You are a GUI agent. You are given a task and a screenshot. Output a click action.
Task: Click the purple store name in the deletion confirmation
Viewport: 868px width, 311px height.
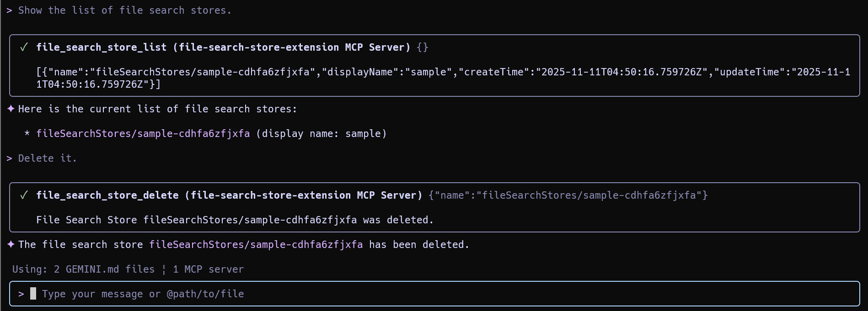click(x=256, y=245)
